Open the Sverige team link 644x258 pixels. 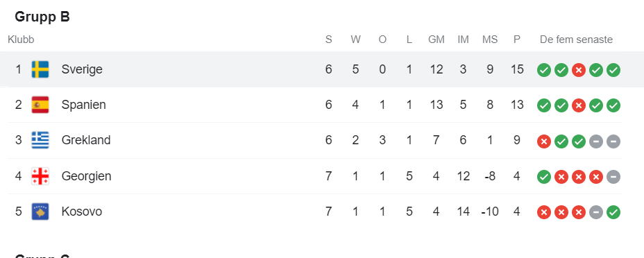point(82,69)
